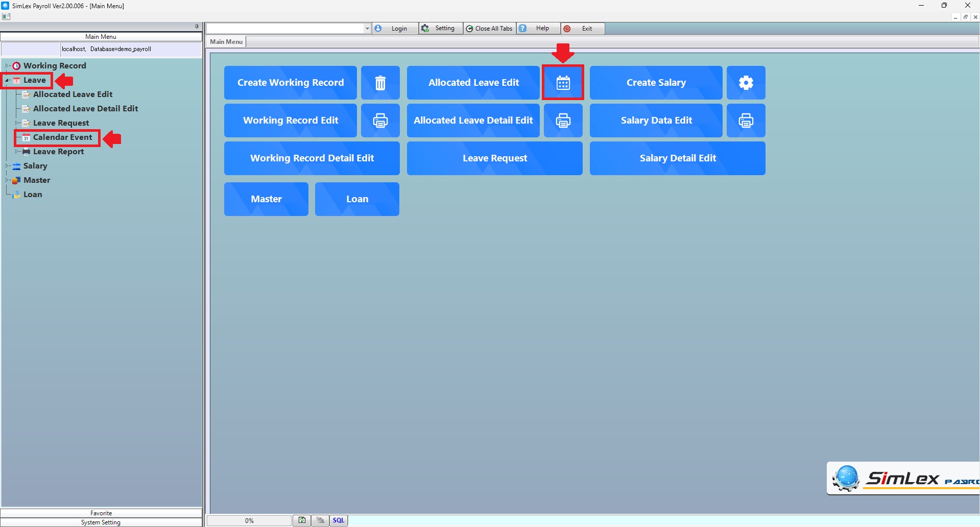Toggle the pin on the left navigation panel
This screenshot has width=980, height=527.
pyautogui.click(x=197, y=27)
